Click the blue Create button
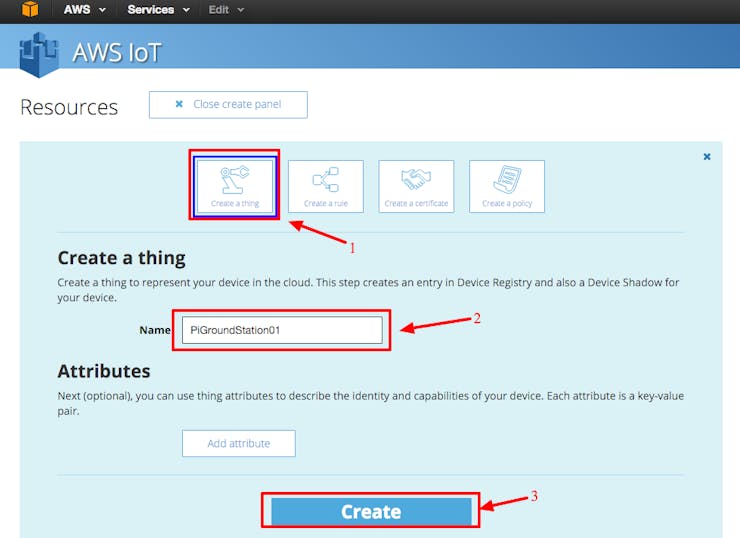The width and height of the screenshot is (740, 538). (371, 512)
